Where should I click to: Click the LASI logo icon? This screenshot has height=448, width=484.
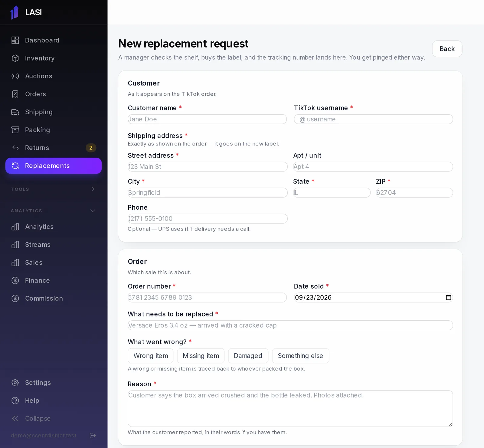(15, 12)
